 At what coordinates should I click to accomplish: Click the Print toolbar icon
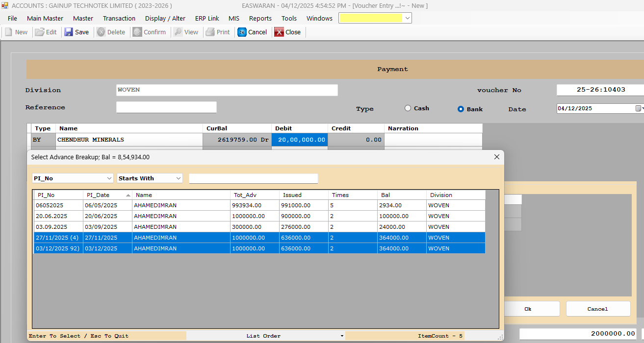pos(210,32)
